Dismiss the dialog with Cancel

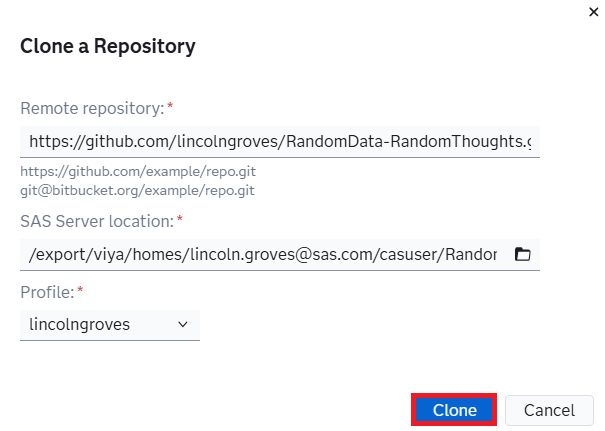549,410
